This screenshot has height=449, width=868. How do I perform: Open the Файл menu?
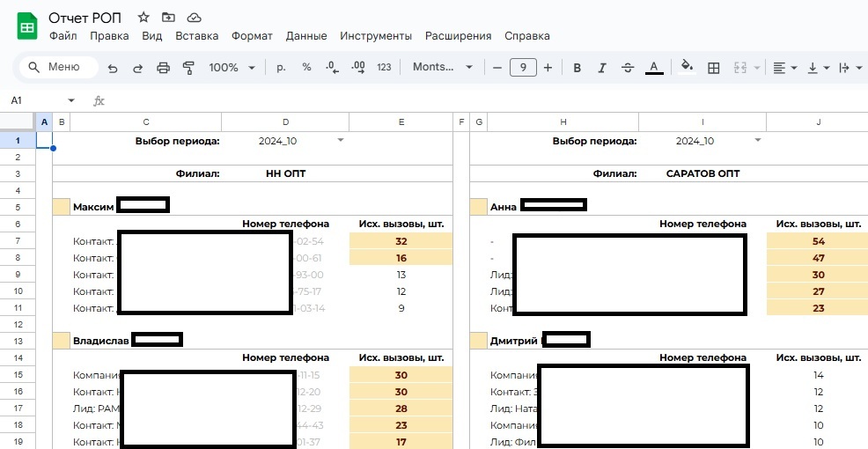click(x=63, y=36)
